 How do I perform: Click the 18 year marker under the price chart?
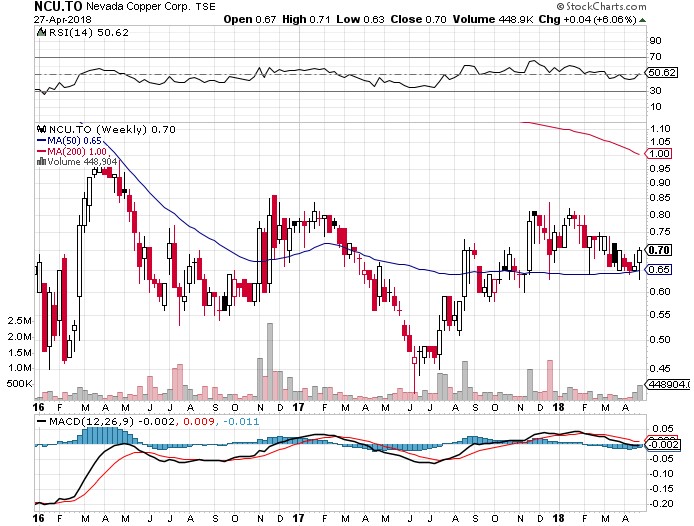point(559,406)
